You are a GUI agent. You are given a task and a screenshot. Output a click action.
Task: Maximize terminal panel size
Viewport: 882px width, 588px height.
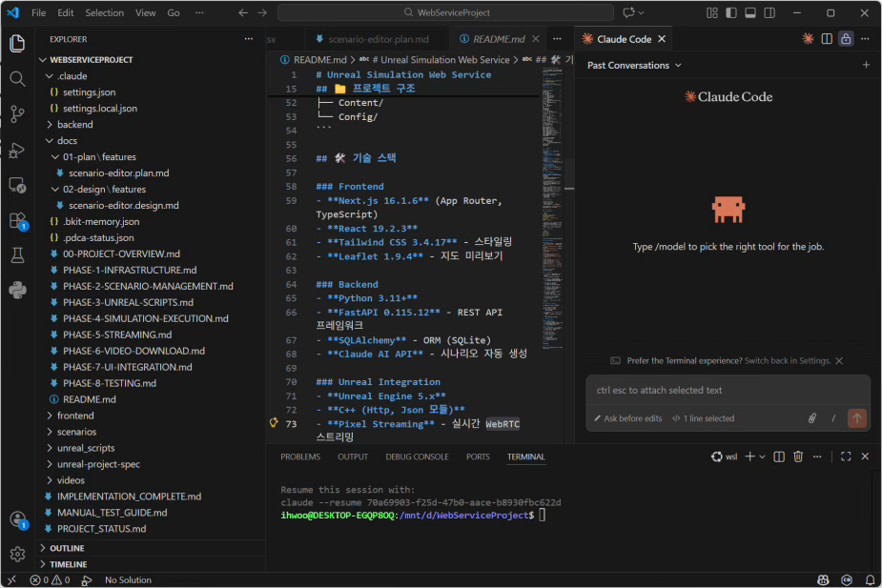[x=846, y=456]
